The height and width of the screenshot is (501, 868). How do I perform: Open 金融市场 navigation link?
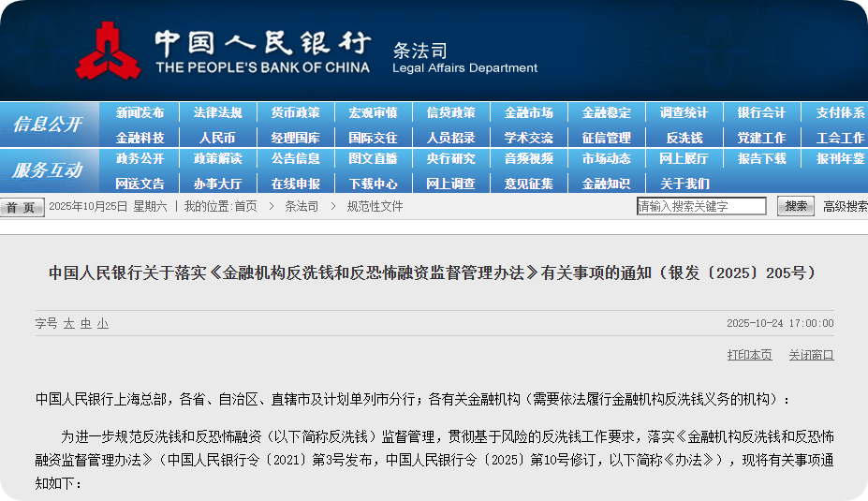[529, 112]
